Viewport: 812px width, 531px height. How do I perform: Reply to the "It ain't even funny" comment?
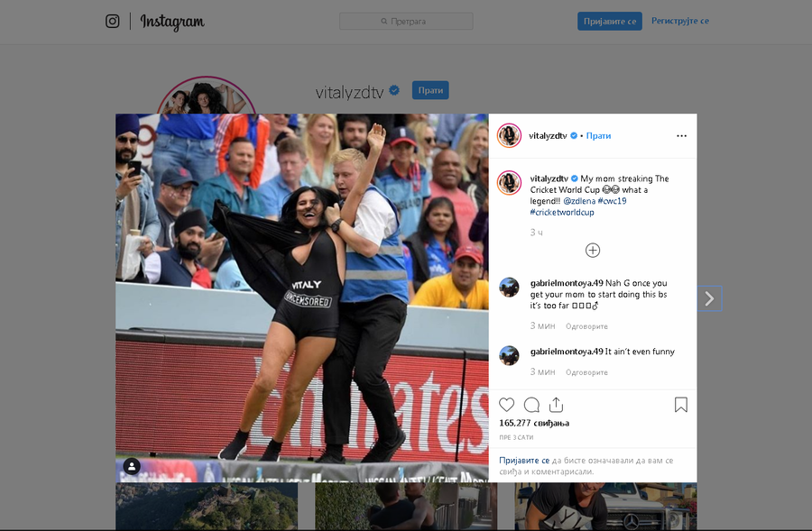[586, 372]
